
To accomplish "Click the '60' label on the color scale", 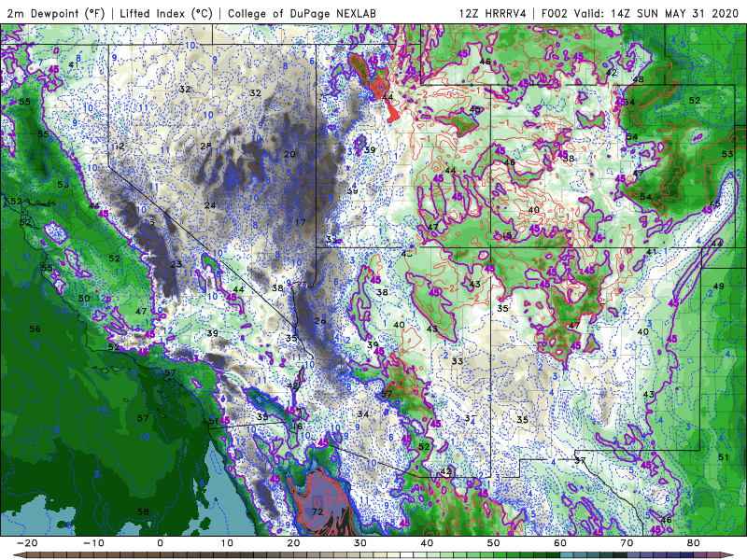I will coord(560,543).
